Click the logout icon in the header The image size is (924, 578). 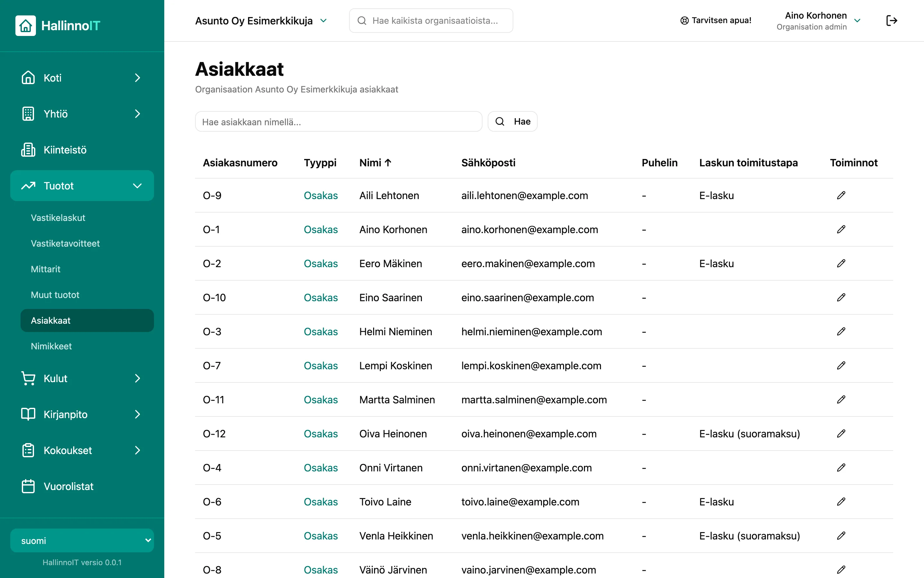891,21
